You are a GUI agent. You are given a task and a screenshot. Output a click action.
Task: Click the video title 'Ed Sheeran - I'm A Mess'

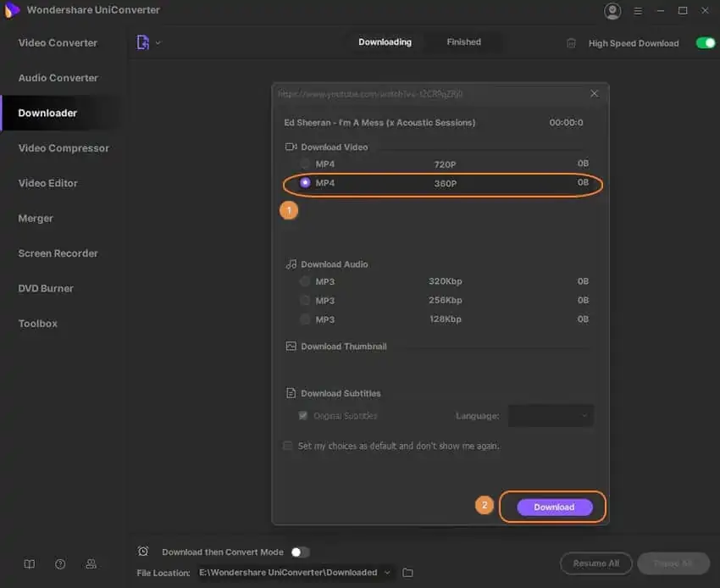(379, 123)
